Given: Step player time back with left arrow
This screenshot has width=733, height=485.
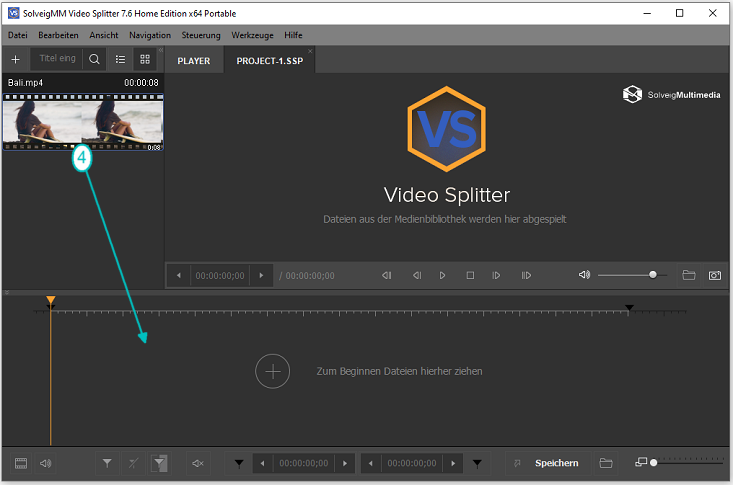Looking at the screenshot, I should coord(179,275).
